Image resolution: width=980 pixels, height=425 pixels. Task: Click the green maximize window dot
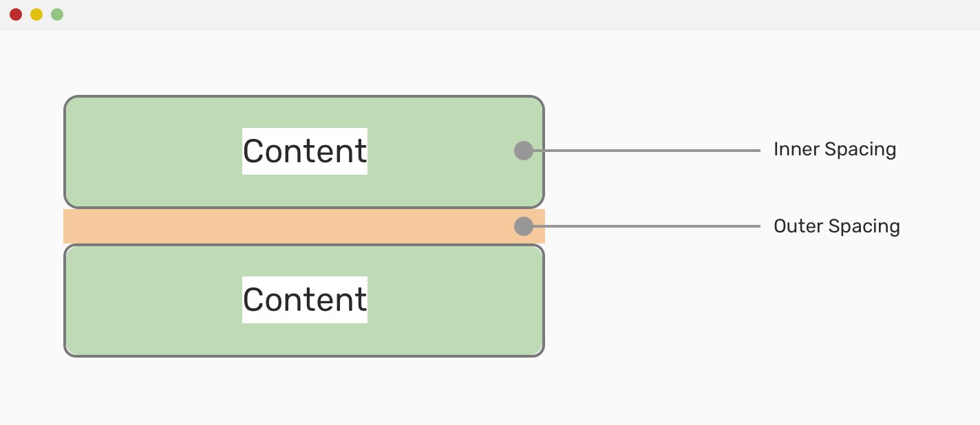click(57, 14)
